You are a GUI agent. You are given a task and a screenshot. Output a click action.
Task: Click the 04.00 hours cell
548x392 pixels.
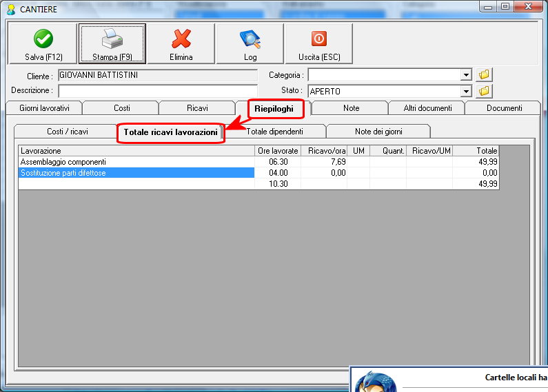pos(278,173)
